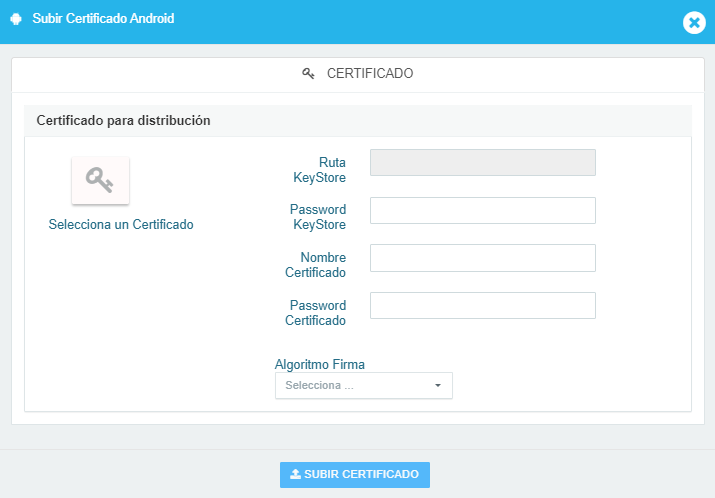Click the Password KeyStore label
This screenshot has height=498, width=715.
coord(318,217)
